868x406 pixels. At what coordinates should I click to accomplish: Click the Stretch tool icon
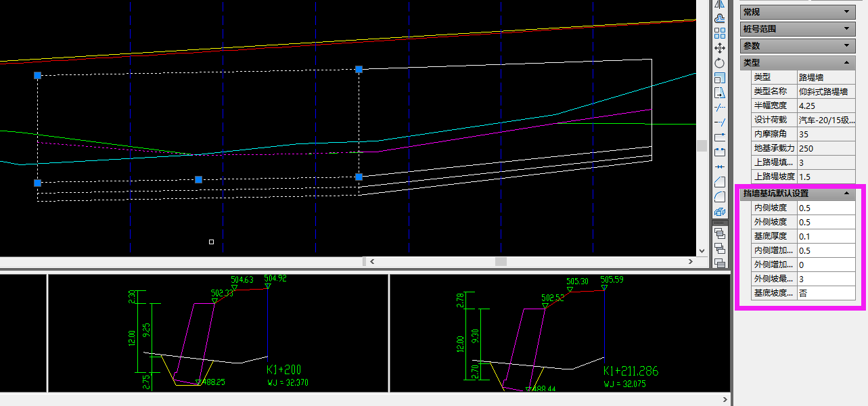[x=720, y=93]
